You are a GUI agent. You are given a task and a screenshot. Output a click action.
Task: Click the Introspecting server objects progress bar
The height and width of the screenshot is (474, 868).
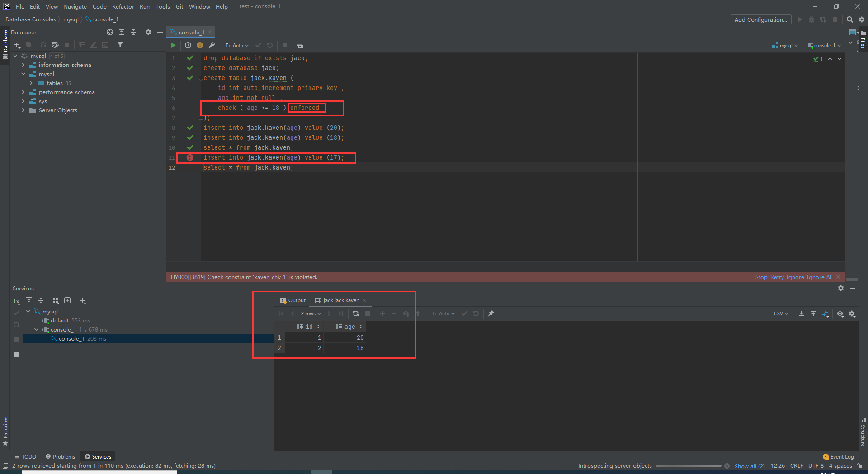689,466
